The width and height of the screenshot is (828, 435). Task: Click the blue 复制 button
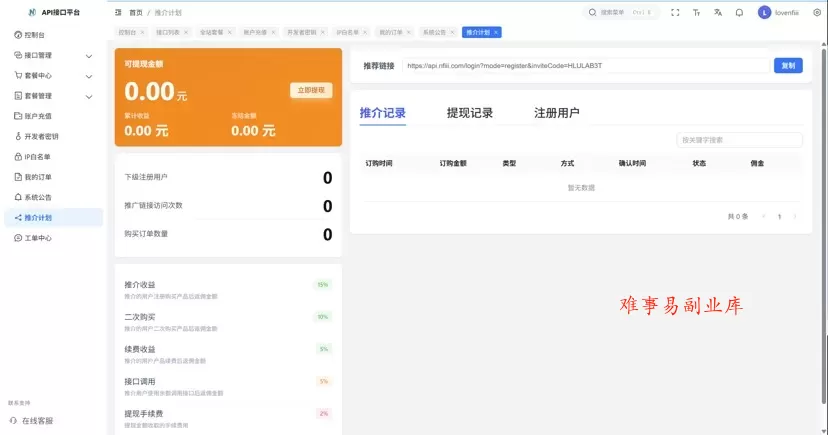click(x=788, y=65)
